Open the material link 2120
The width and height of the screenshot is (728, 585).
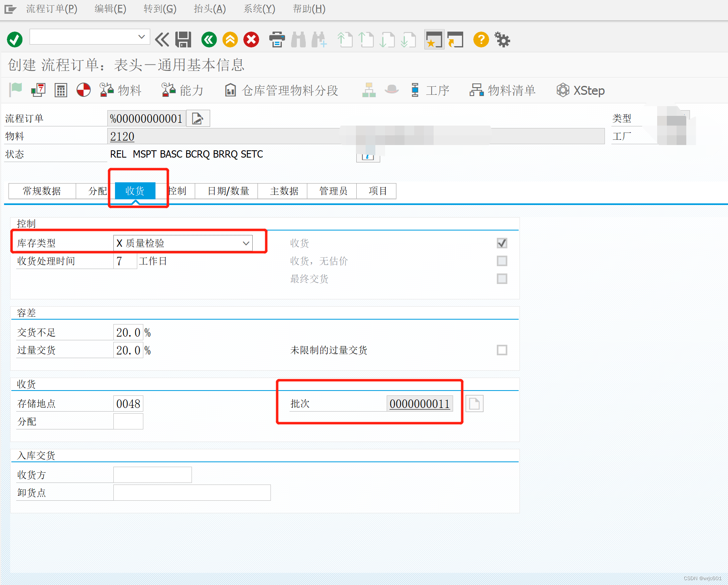(121, 136)
